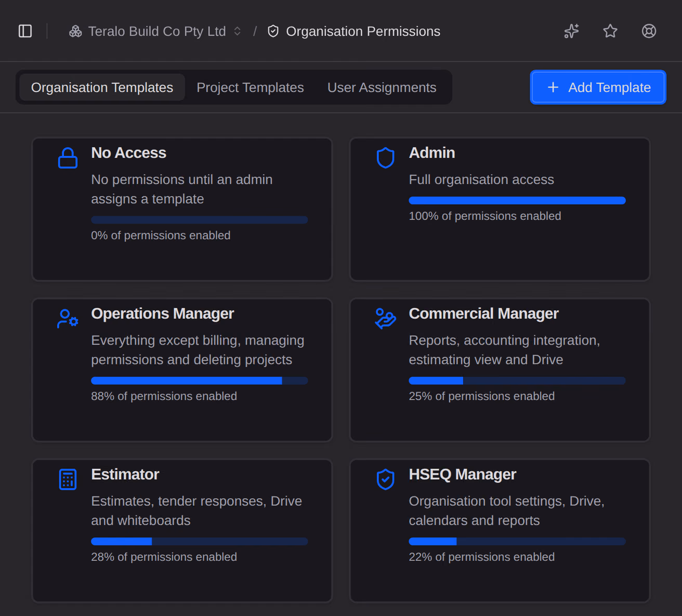Image resolution: width=682 pixels, height=616 pixels.
Task: Click the hand-coins icon on Commercial Manager card
Action: click(385, 319)
